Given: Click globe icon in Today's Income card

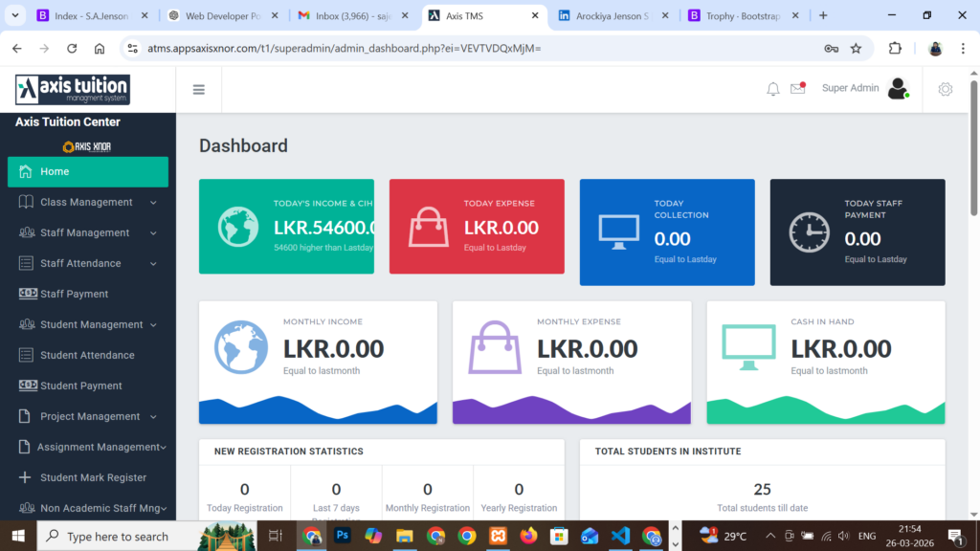Looking at the screenshot, I should [238, 226].
